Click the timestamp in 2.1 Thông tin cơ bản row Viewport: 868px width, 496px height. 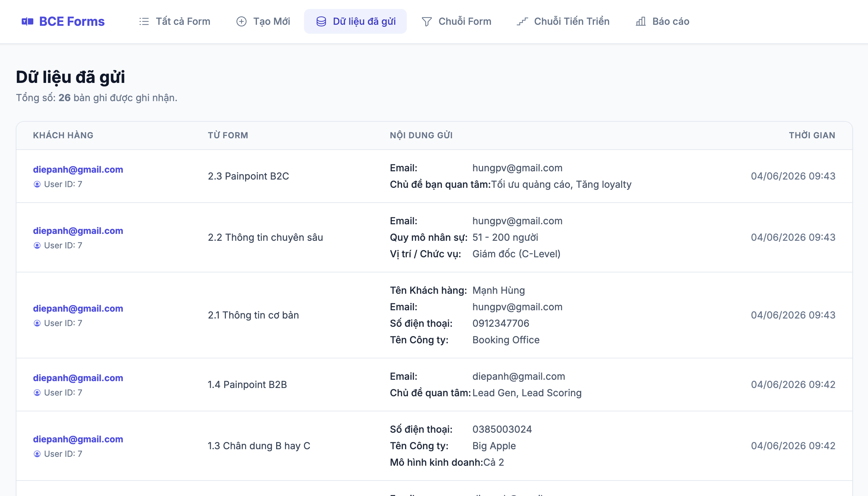(x=793, y=315)
